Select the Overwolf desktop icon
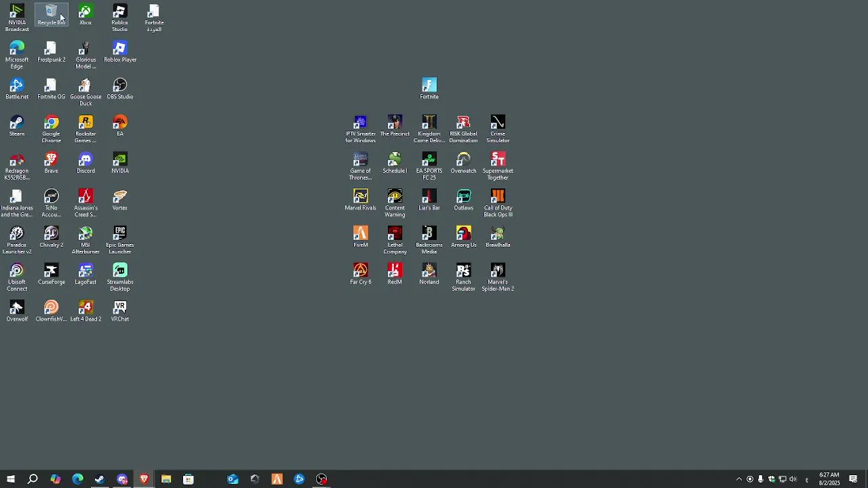The height and width of the screenshot is (488, 868). 17,312
